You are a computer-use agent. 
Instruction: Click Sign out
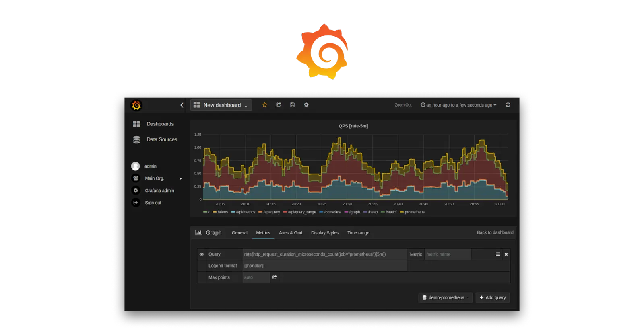pos(153,203)
